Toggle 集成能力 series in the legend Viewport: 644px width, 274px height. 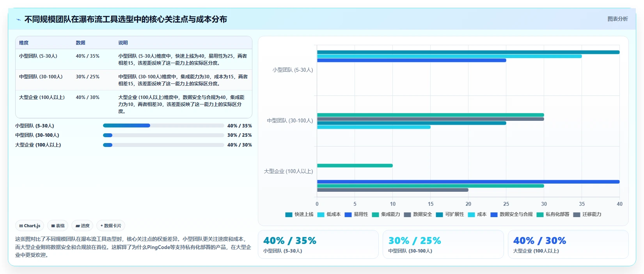click(386, 214)
